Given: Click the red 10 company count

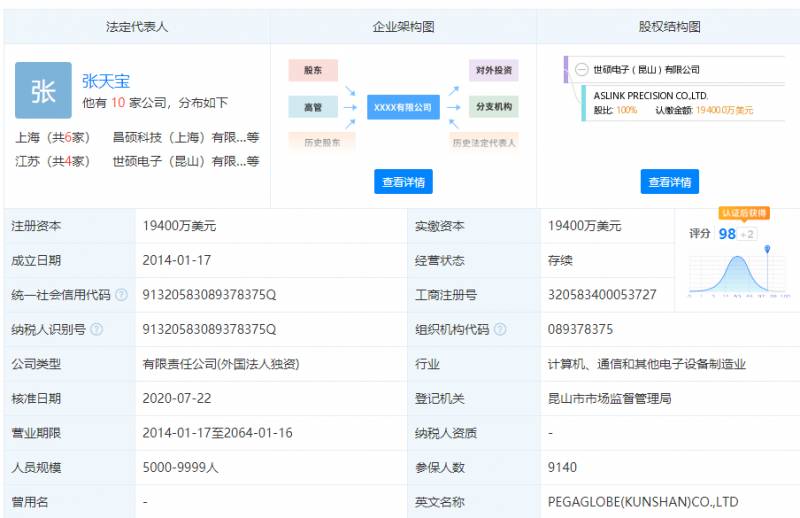Looking at the screenshot, I should 118,103.
